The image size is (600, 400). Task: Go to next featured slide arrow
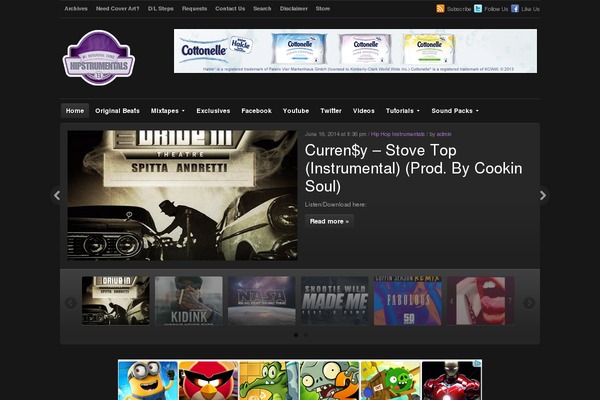click(x=543, y=195)
